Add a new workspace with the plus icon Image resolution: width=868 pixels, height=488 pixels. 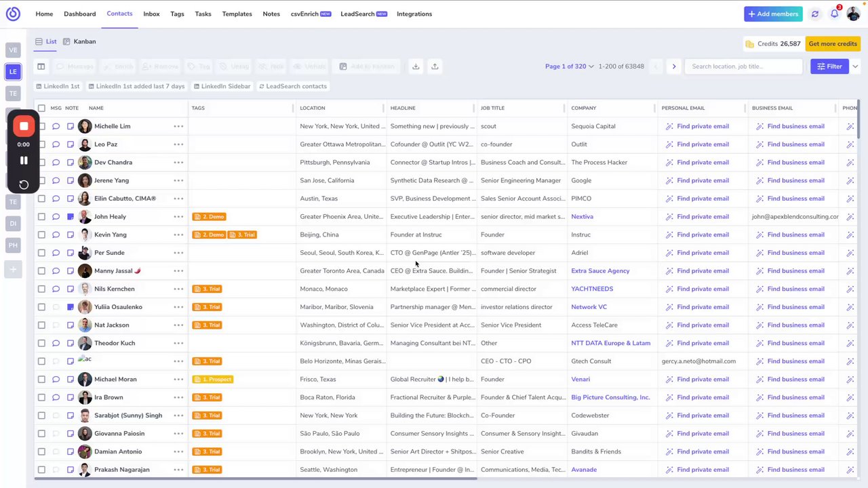coord(13,270)
